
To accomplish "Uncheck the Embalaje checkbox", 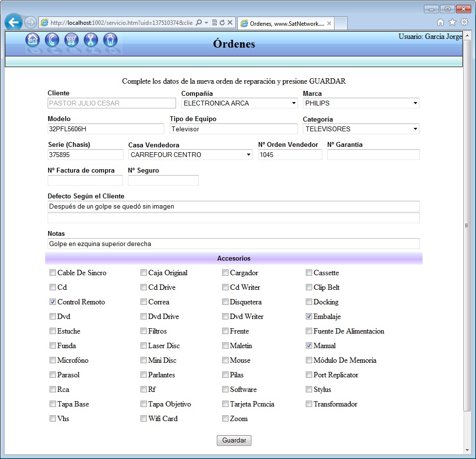I will coord(309,317).
